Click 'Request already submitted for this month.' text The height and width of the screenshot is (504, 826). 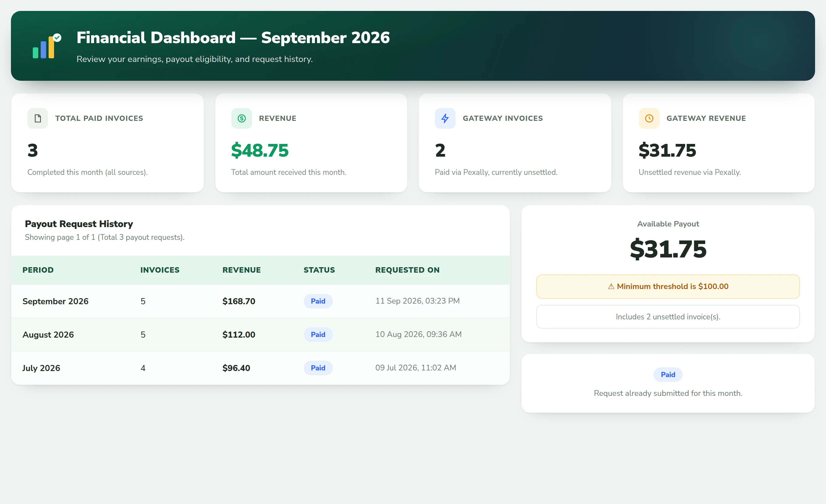668,393
